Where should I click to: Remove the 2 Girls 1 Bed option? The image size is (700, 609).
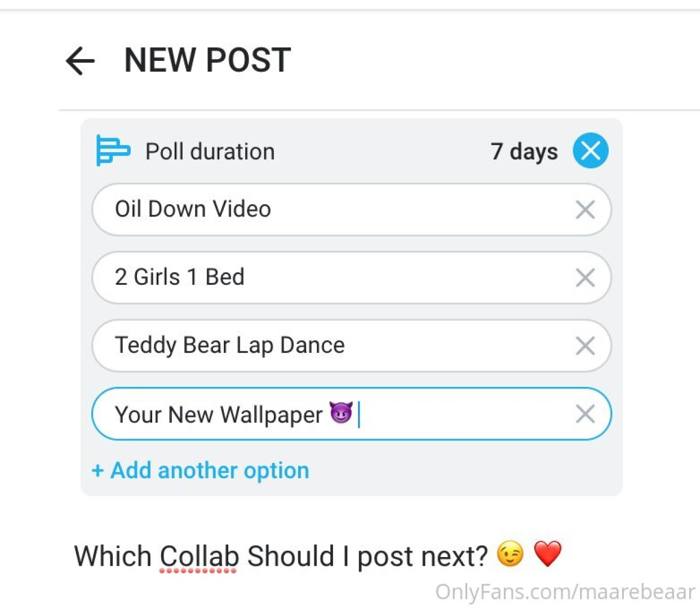[x=585, y=277]
